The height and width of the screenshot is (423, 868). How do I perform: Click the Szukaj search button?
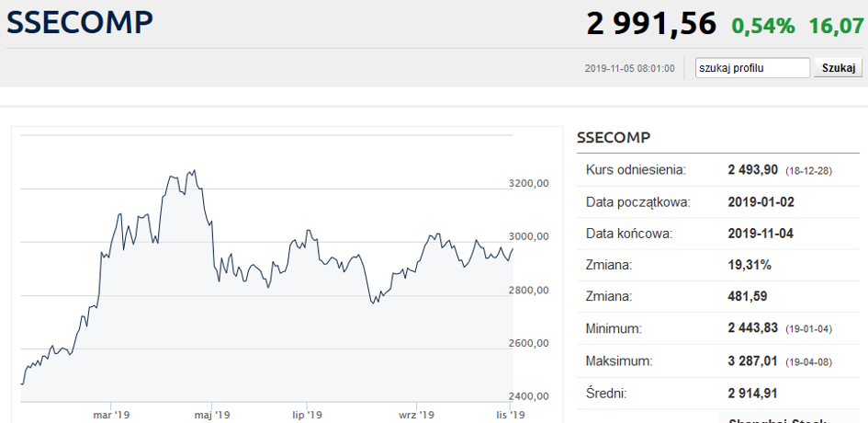[x=838, y=68]
